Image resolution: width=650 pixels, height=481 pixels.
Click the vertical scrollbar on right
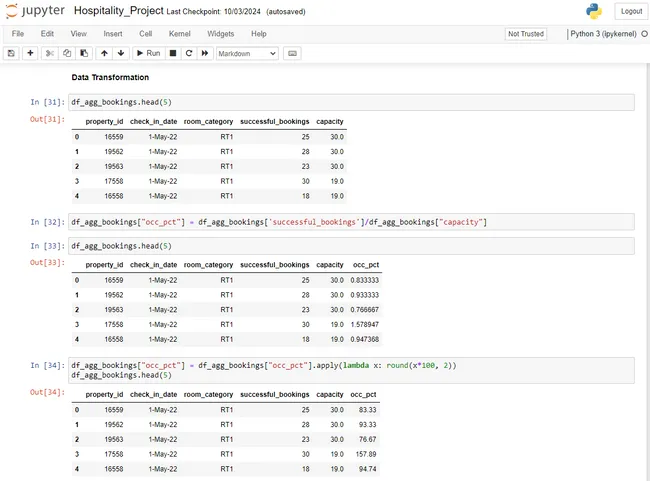coord(648,272)
